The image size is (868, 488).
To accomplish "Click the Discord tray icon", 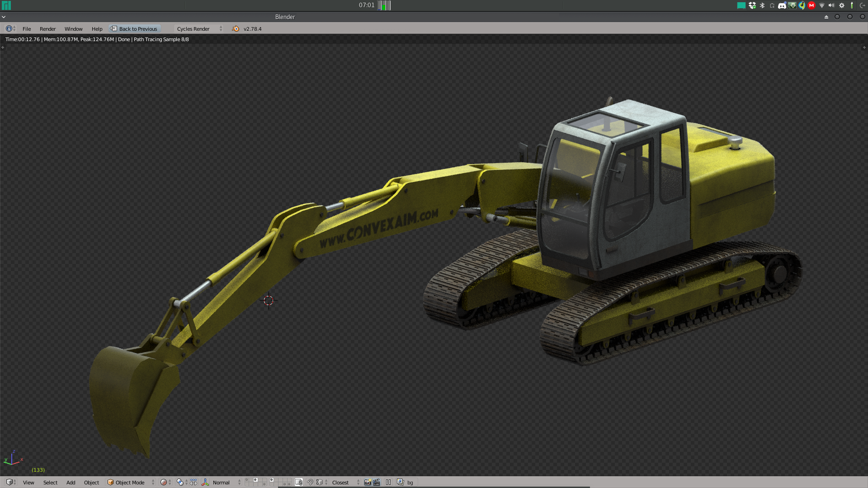I will (782, 5).
